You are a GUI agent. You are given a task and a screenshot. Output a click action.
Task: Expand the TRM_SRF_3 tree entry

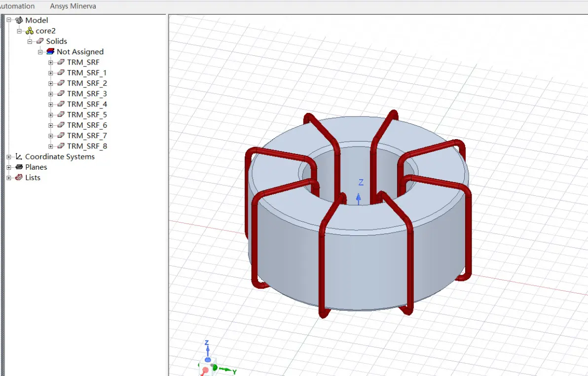point(51,94)
